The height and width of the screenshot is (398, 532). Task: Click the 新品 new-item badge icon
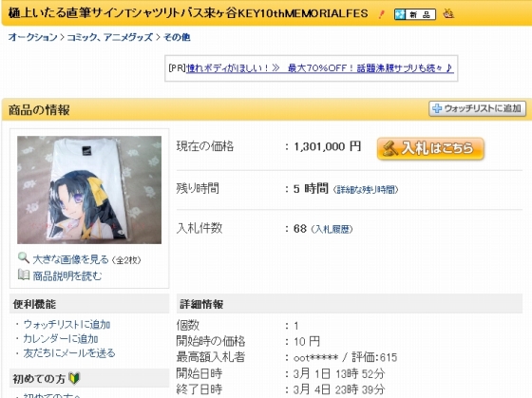click(414, 14)
